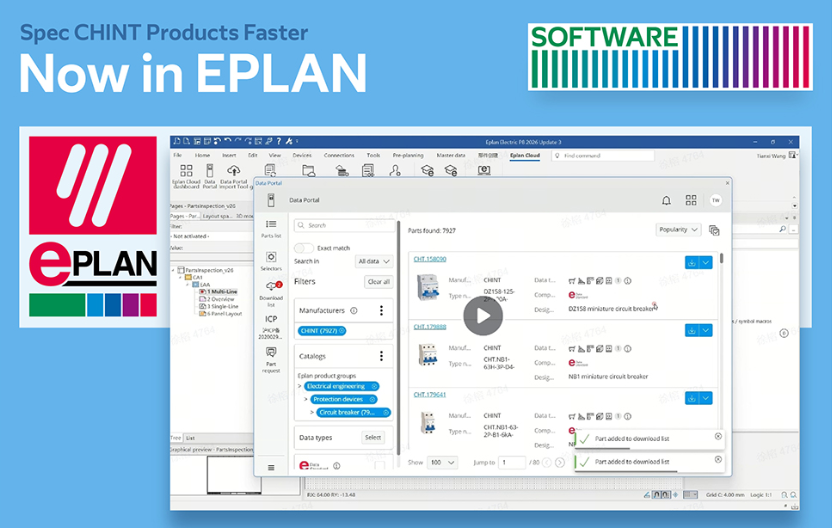This screenshot has width=832, height=528.
Task: Click the Jump to page field
Action: [512, 462]
